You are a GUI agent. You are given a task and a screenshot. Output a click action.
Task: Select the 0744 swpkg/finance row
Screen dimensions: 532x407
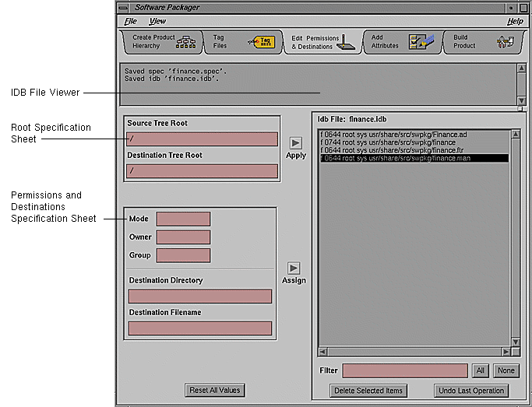(x=414, y=142)
